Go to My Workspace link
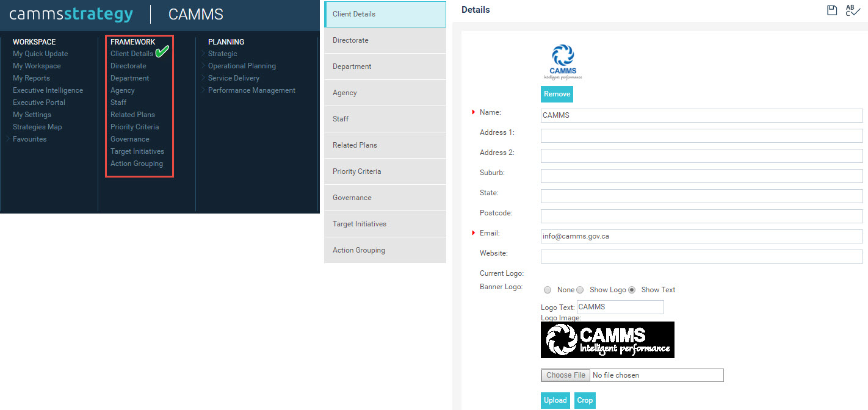The height and width of the screenshot is (410, 868). coord(37,66)
